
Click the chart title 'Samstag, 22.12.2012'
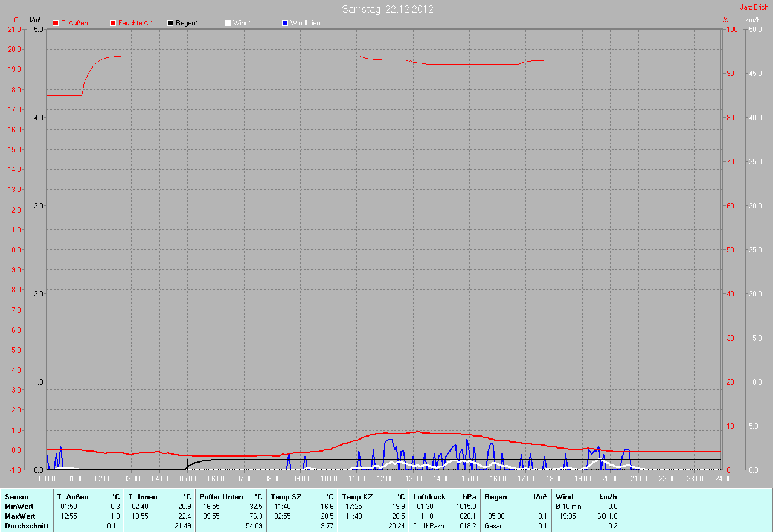click(387, 9)
